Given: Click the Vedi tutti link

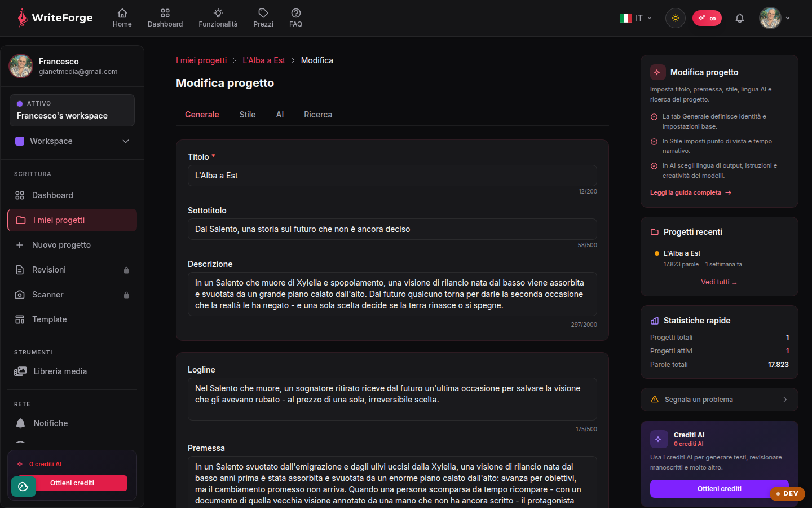Looking at the screenshot, I should [719, 282].
